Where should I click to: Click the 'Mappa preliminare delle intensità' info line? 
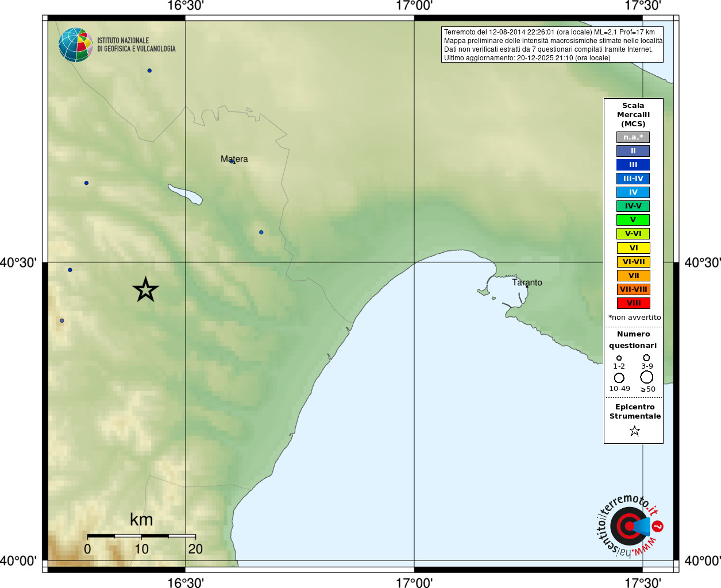pos(553,41)
